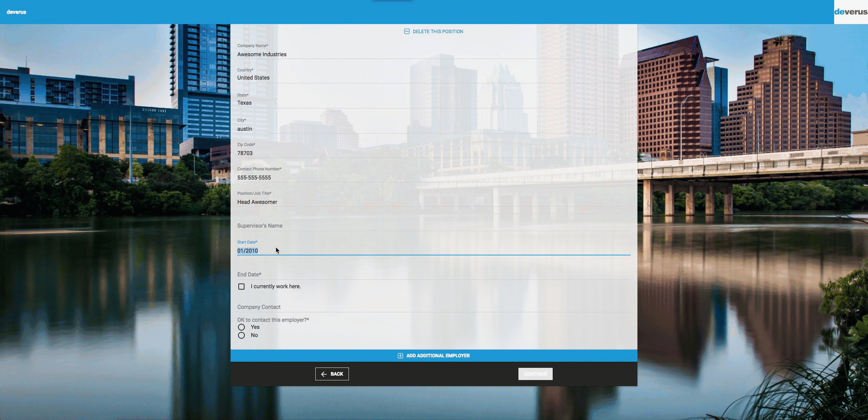
Task: Edit the City field containing austin
Action: (x=434, y=129)
